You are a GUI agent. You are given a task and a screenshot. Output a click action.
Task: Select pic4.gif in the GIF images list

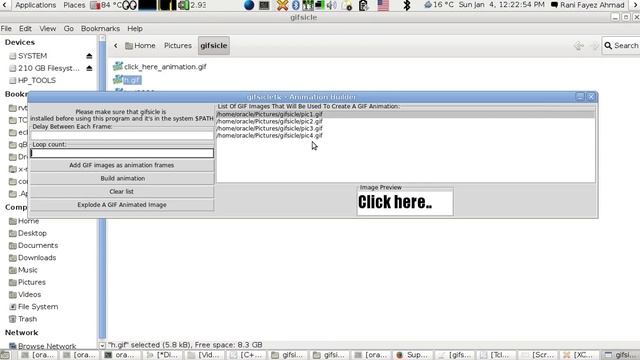(x=270, y=136)
